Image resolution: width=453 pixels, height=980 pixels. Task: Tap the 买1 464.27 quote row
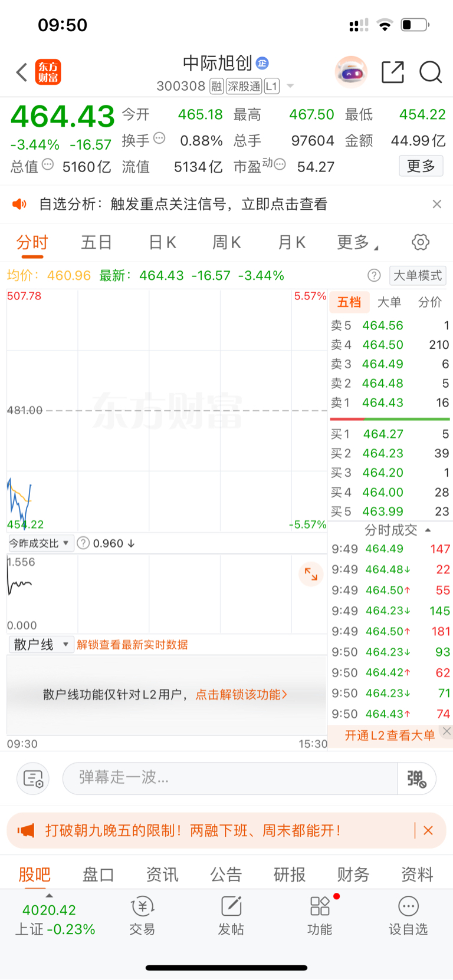click(x=390, y=434)
